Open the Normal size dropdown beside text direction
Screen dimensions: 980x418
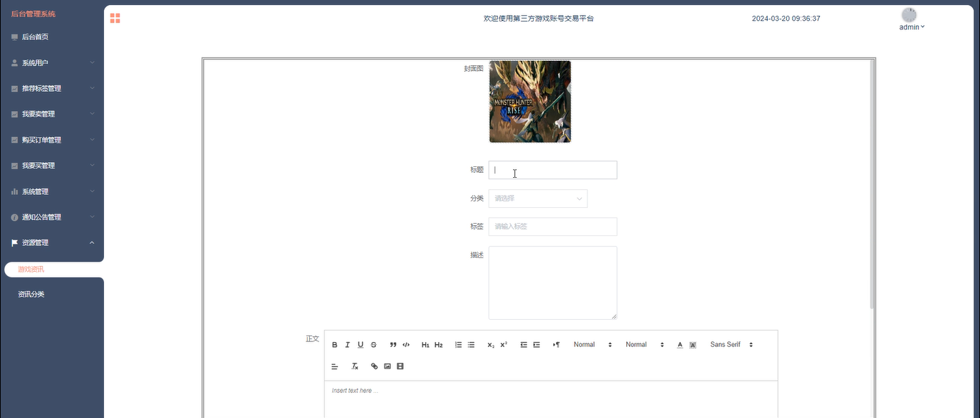coord(593,345)
